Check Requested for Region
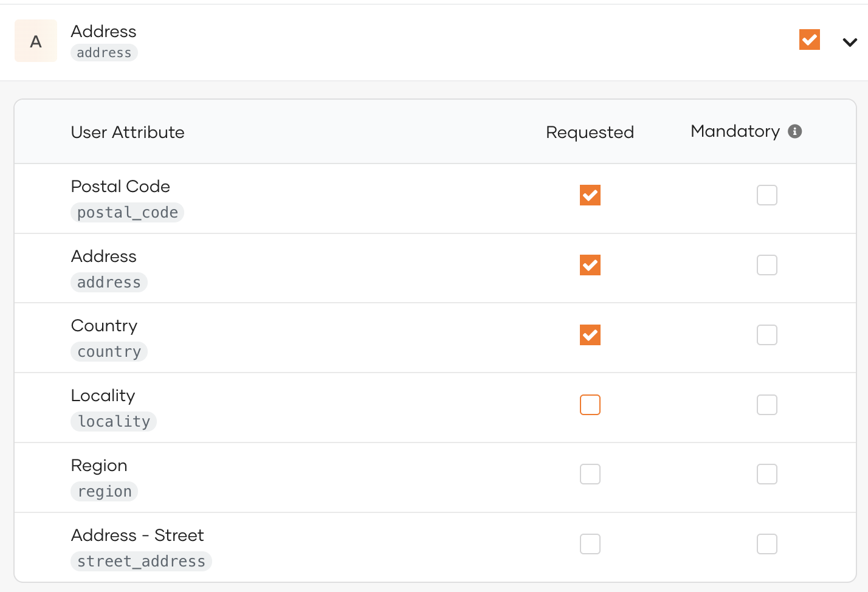This screenshot has height=592, width=868. pos(590,474)
